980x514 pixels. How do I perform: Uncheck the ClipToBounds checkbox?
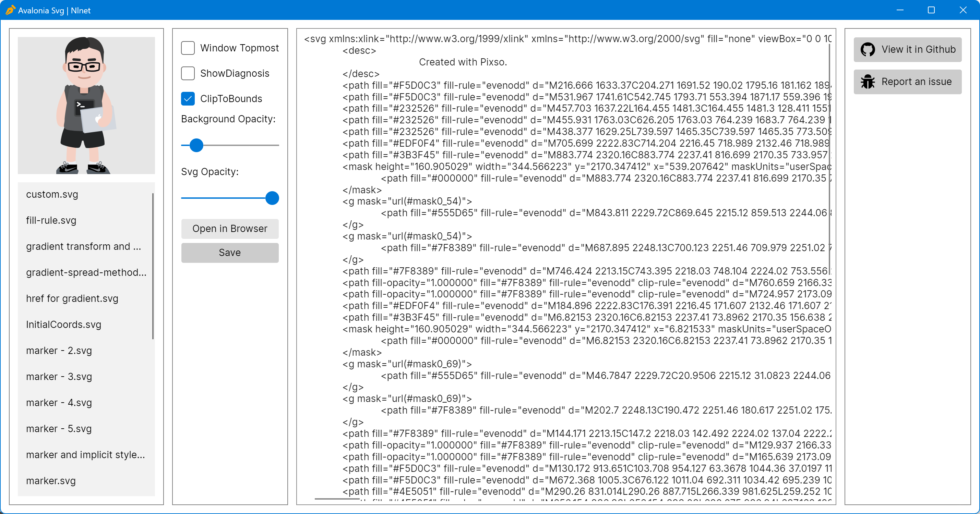click(x=188, y=99)
